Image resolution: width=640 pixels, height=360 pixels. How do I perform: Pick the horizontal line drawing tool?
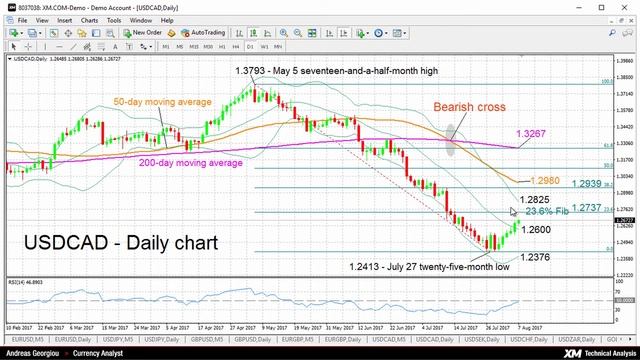(x=59, y=47)
